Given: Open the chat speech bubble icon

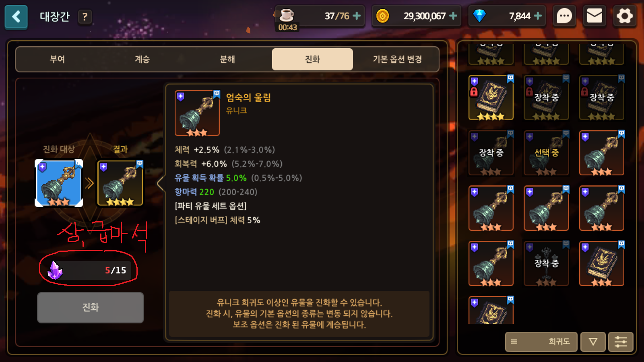Looking at the screenshot, I should click(564, 16).
